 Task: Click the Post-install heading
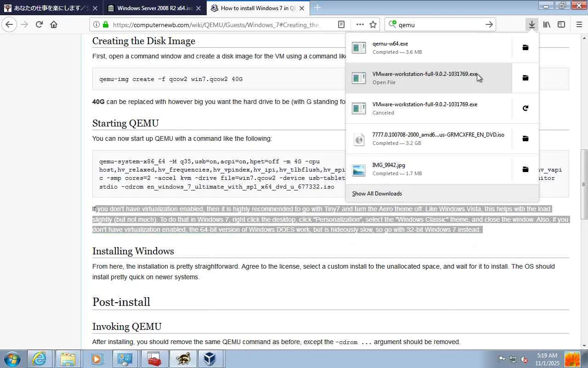tap(121, 302)
